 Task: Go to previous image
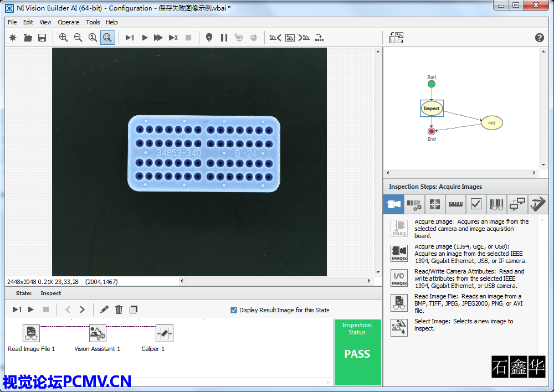pos(275,38)
